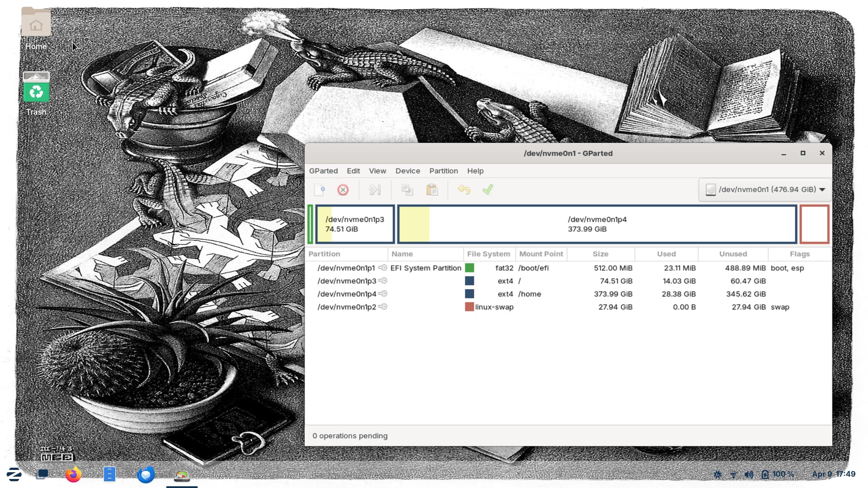This screenshot has height=488, width=868.
Task: Click the Size column header
Action: (x=601, y=254)
